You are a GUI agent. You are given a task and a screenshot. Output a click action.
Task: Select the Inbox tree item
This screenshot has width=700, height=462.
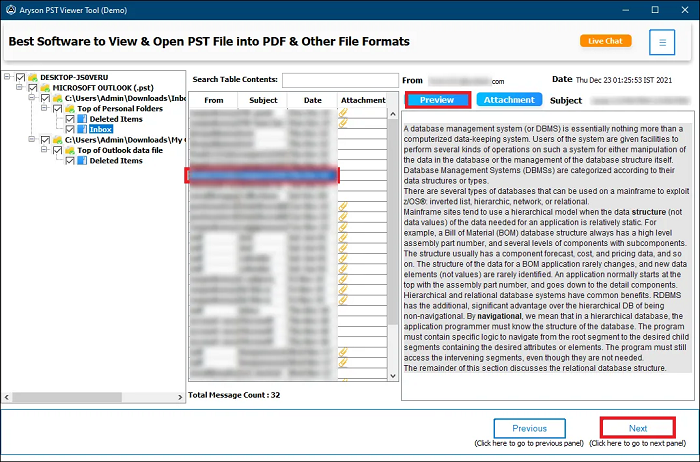[100, 129]
